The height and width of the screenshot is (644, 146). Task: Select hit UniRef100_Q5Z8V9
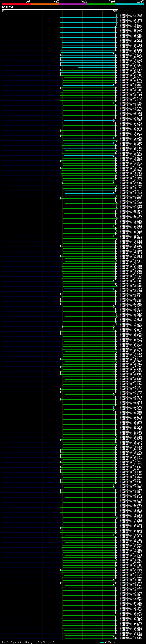click(131, 42)
